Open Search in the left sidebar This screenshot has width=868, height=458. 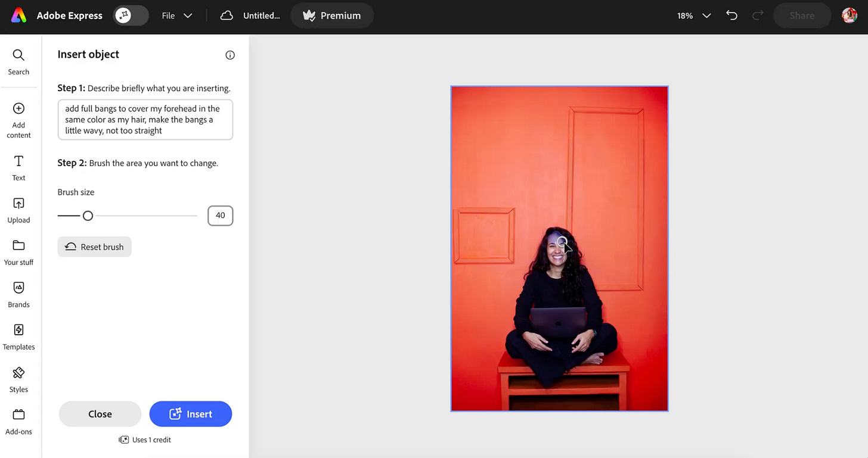(x=18, y=62)
